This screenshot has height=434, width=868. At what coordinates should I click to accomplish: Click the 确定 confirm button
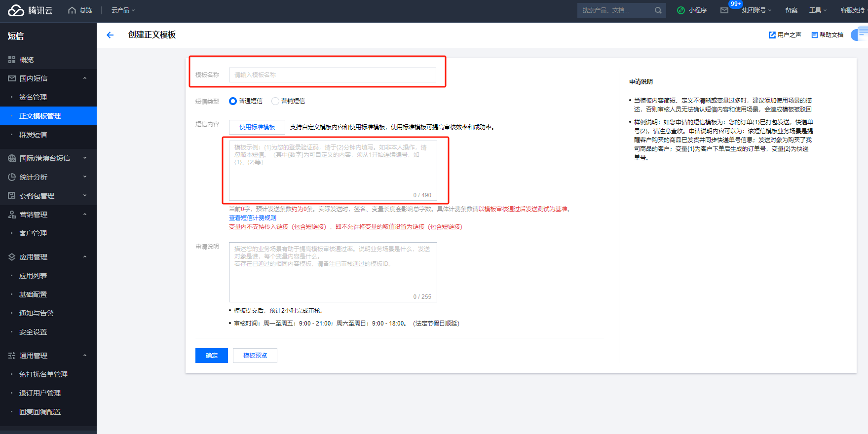coord(212,356)
